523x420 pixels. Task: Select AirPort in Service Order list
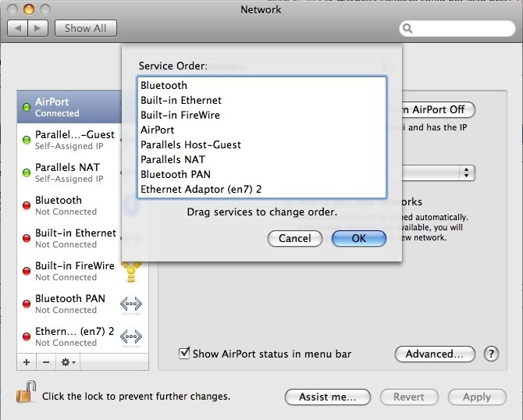point(261,130)
